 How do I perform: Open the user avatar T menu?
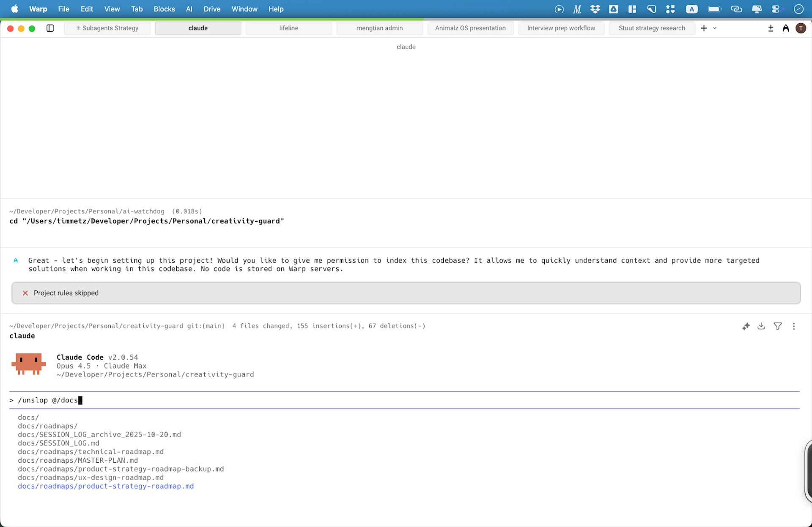[801, 28]
